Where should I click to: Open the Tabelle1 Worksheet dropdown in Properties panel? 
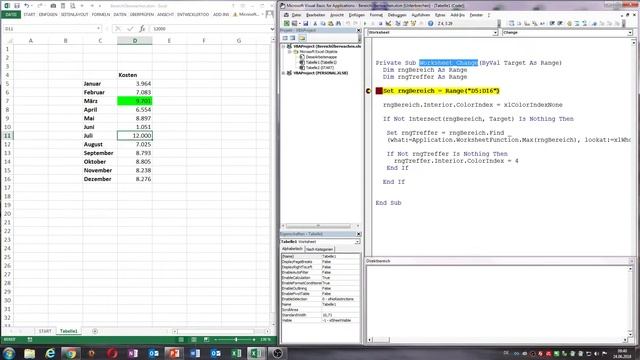pyautogui.click(x=357, y=242)
